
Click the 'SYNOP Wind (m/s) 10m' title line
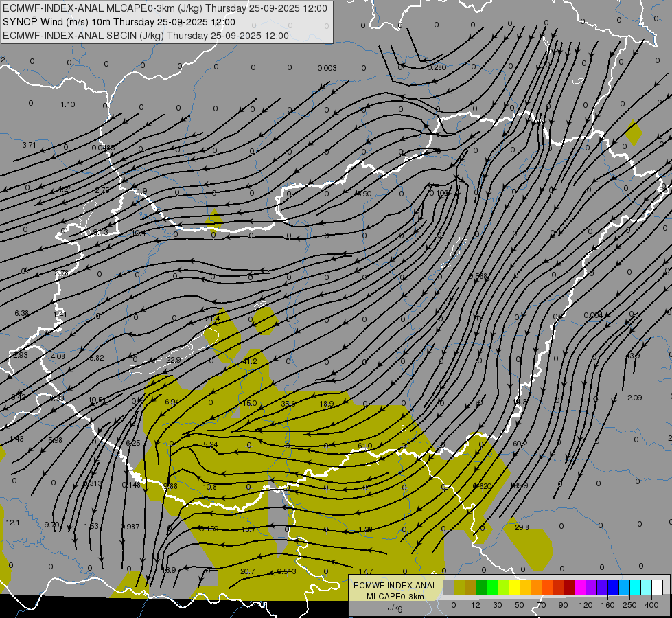[119, 22]
